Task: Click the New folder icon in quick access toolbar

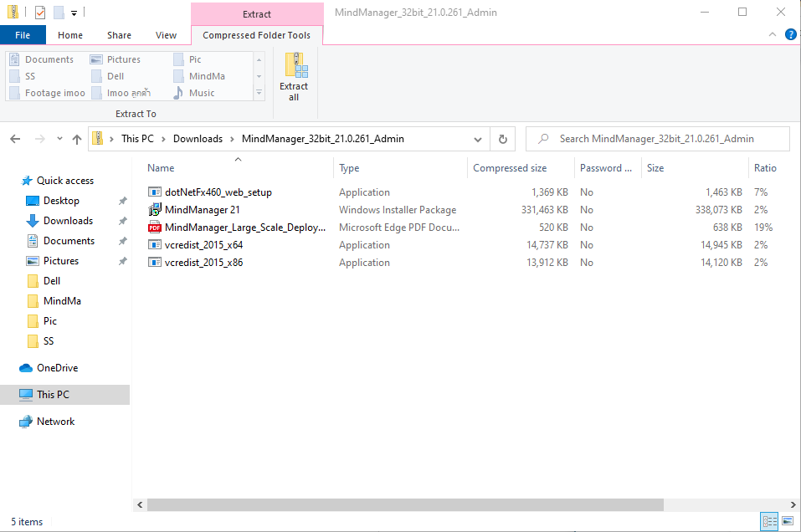Action: tap(59, 13)
